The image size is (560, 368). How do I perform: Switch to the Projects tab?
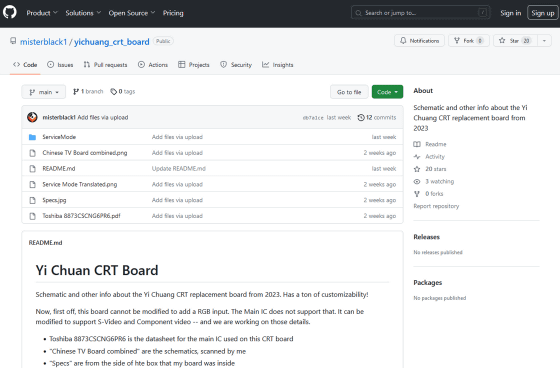(x=194, y=65)
